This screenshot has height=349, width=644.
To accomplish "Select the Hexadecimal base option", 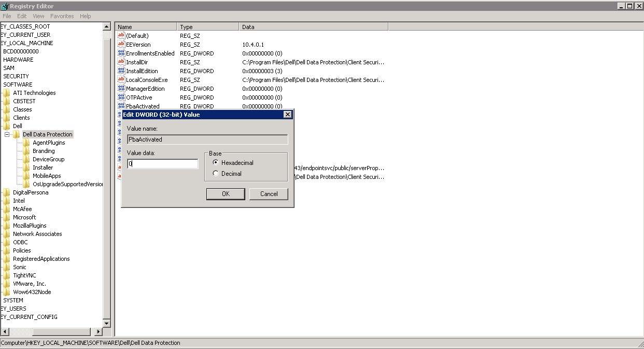I will tap(216, 163).
